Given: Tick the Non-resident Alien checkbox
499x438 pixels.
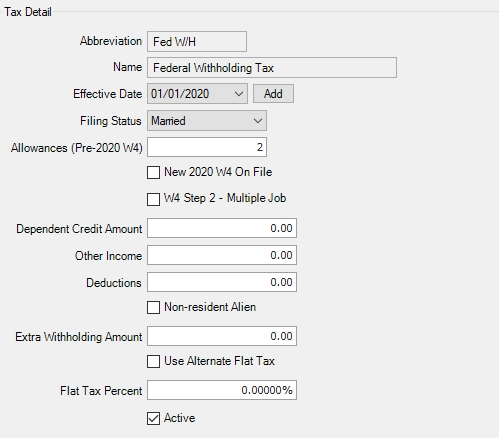Looking at the screenshot, I should (x=153, y=307).
